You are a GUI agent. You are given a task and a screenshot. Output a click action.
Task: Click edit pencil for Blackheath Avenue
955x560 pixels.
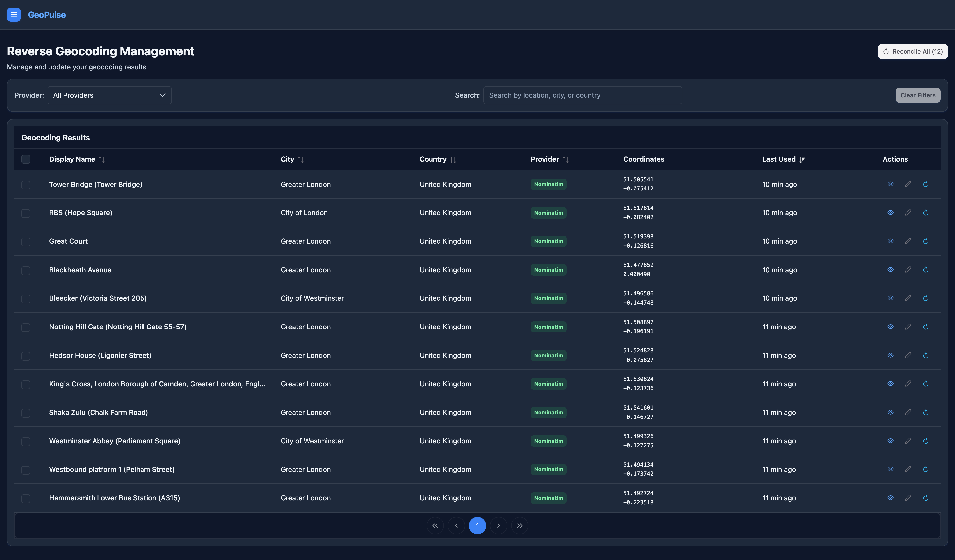(908, 270)
